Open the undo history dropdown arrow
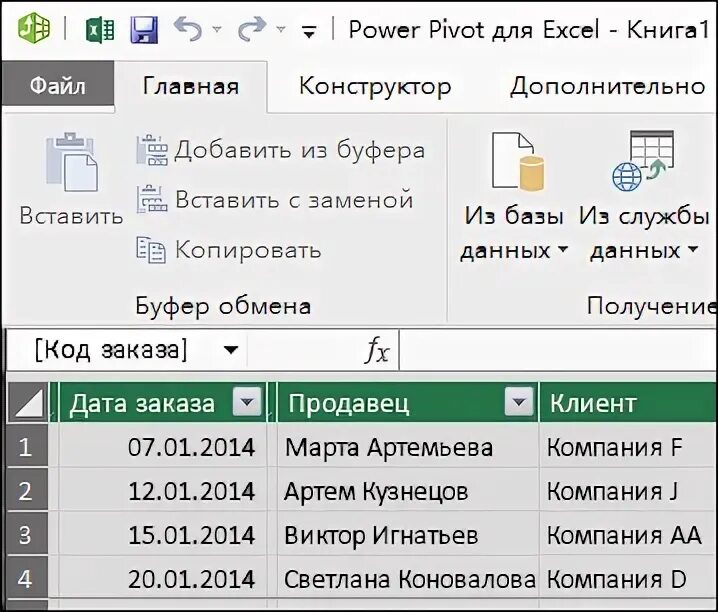 217,30
